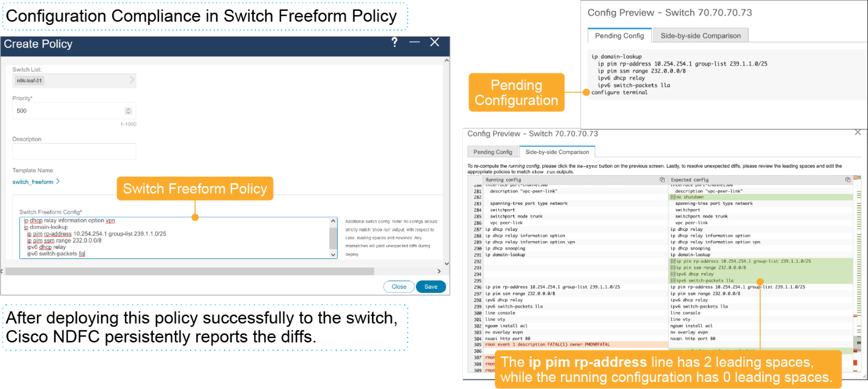The image size is (868, 389).
Task: Click highlighted 'no shutdown' line in Expected config
Action: pyautogui.click(x=761, y=197)
